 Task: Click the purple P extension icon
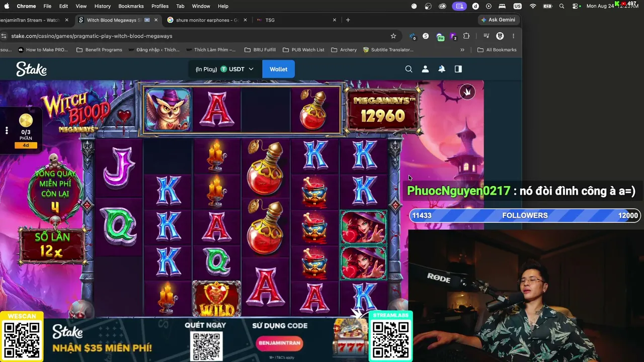pos(453,36)
